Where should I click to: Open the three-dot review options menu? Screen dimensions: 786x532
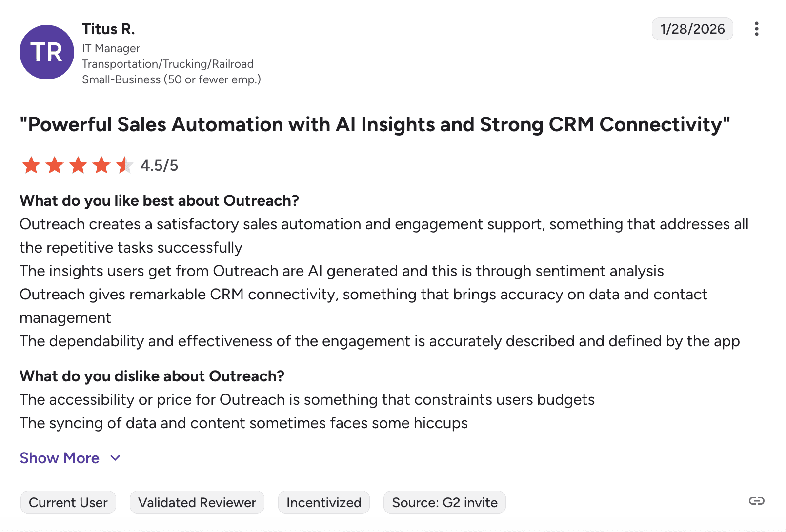tap(756, 29)
